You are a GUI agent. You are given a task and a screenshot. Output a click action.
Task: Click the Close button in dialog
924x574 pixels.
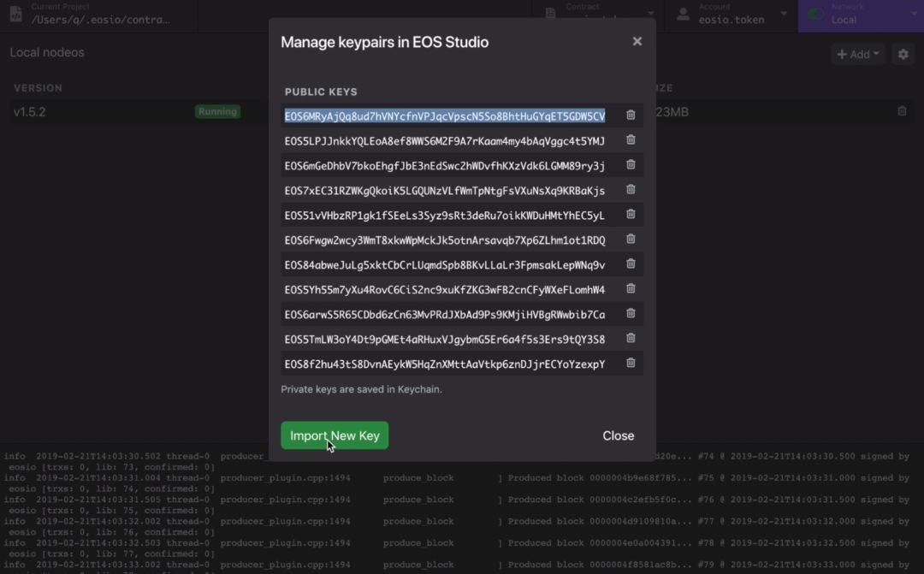619,435
